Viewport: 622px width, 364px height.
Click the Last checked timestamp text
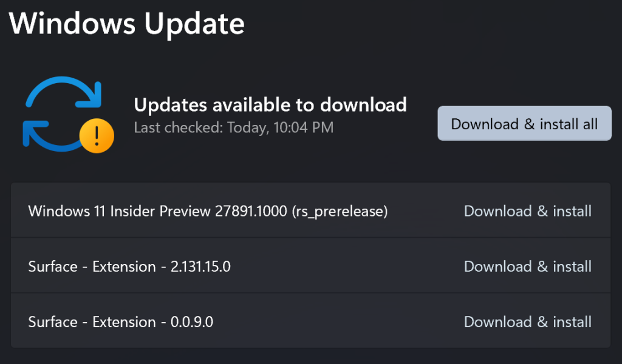pos(233,127)
